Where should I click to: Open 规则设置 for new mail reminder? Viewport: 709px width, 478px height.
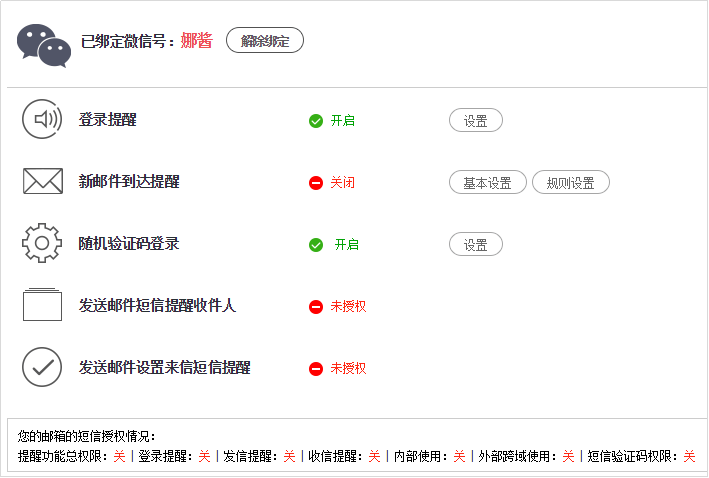[x=571, y=182]
